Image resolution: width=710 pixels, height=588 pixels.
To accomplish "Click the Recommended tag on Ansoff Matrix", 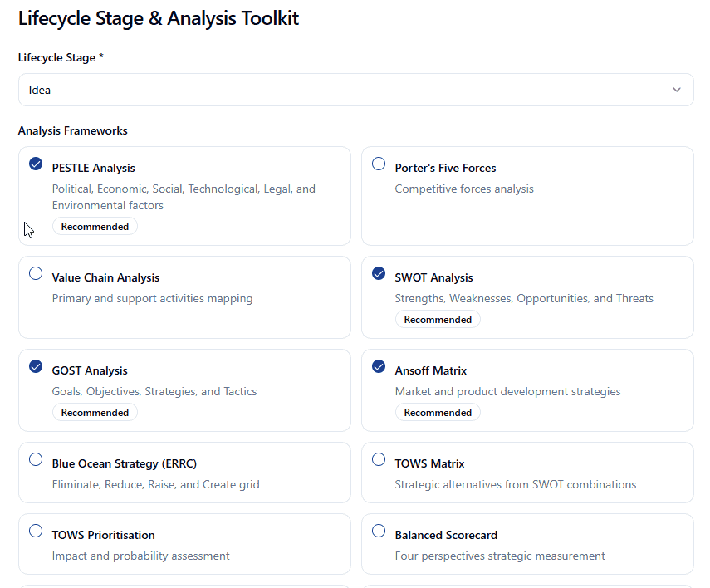I will (438, 412).
